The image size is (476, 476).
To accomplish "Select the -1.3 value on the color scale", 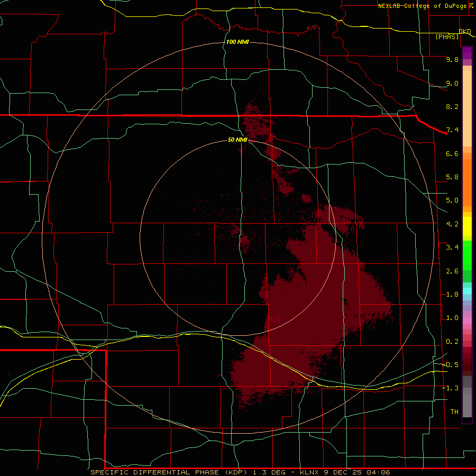I will [450, 388].
